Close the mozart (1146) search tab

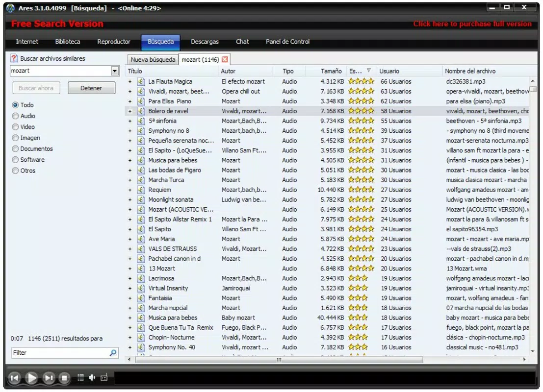coord(225,59)
